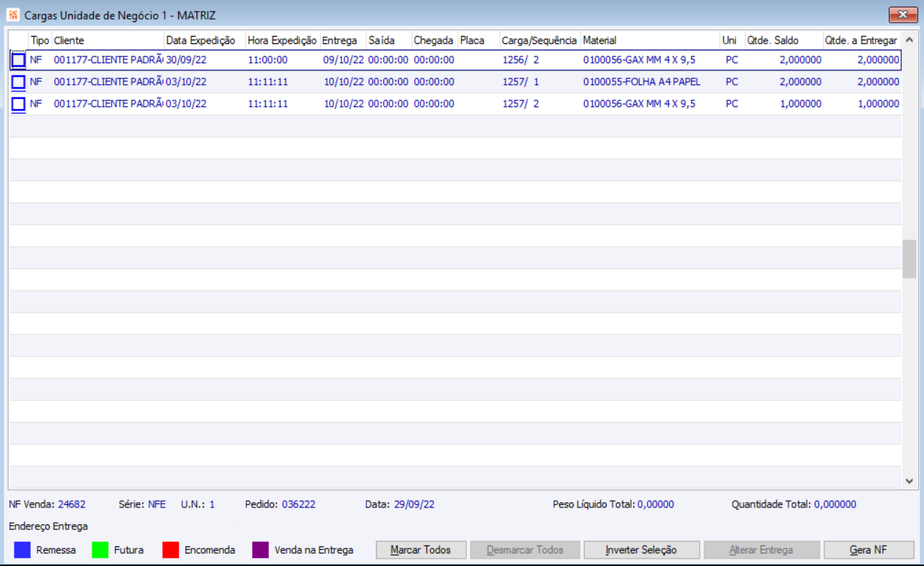Screen dimensions: 924x566
Task: Tick the checkbox for carga 1256/ 2
Action: point(18,60)
